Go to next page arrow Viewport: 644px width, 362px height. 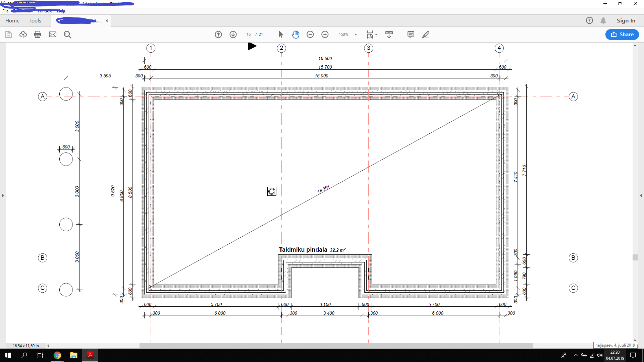pos(233,35)
